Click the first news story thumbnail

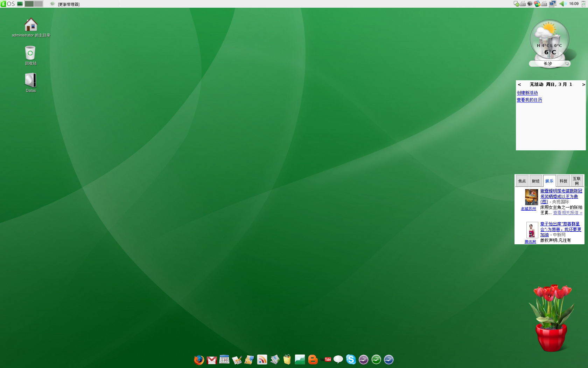531,197
